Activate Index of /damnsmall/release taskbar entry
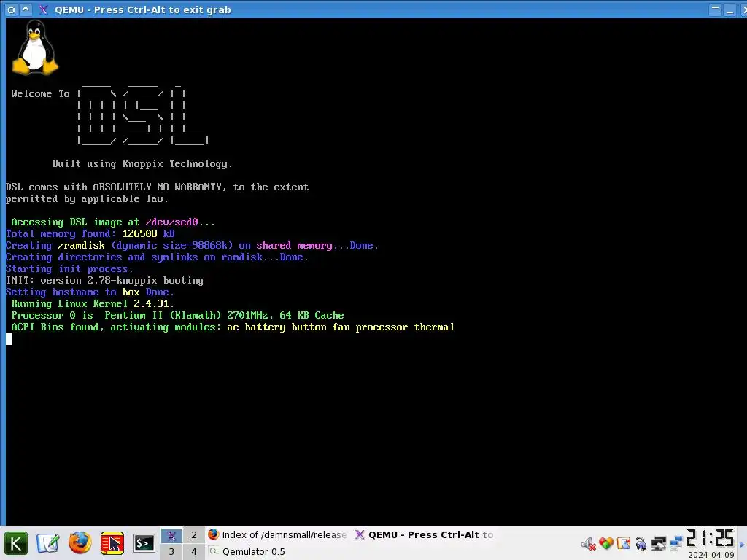The width and height of the screenshot is (747, 560). click(278, 534)
